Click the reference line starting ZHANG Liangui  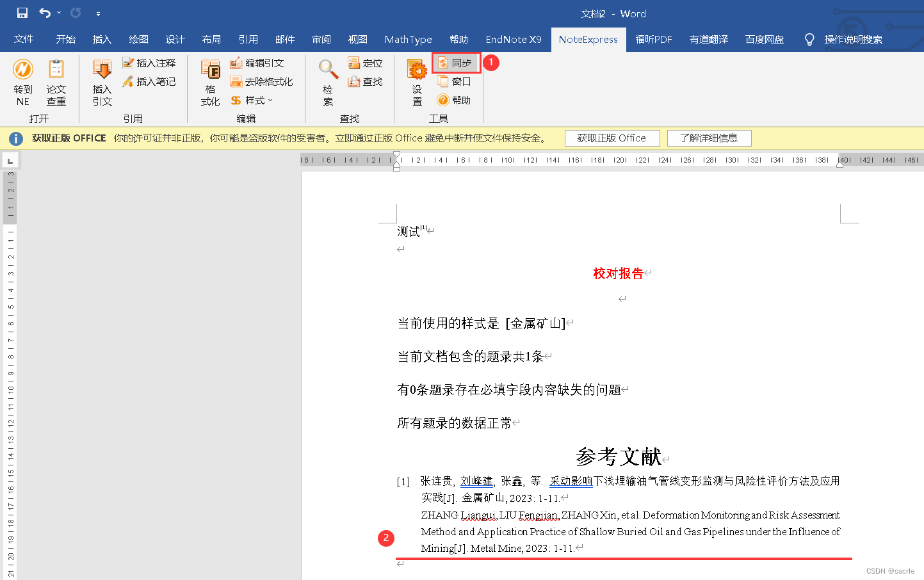[630, 515]
